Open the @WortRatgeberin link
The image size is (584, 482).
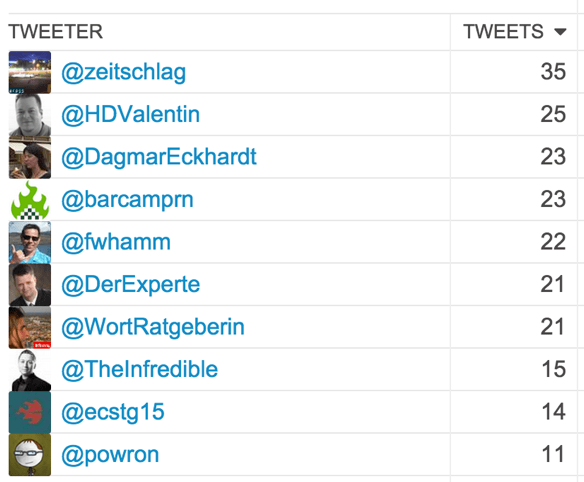(153, 327)
